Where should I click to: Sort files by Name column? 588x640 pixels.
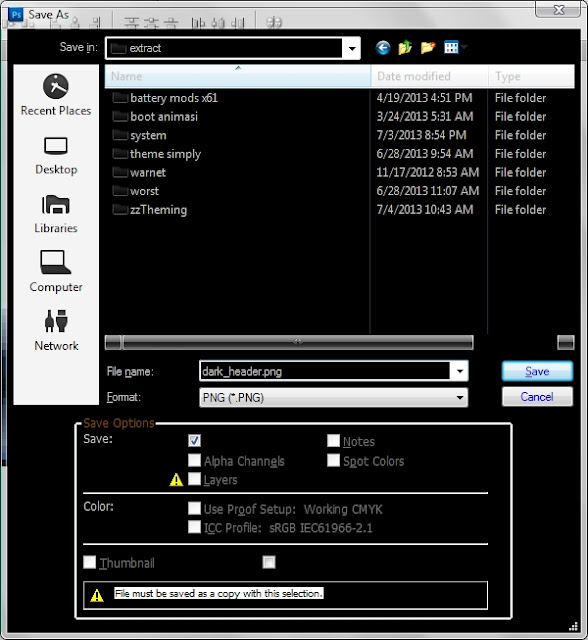coord(237,76)
